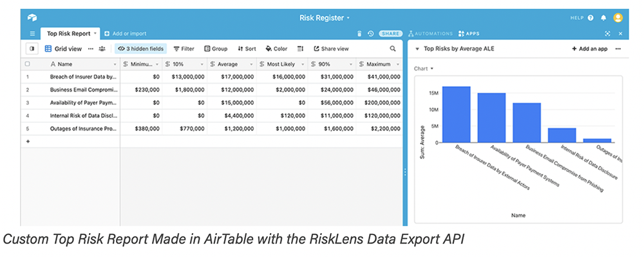This screenshot has width=644, height=257.
Task: Open Maximum column header dropdown
Action: click(398, 64)
